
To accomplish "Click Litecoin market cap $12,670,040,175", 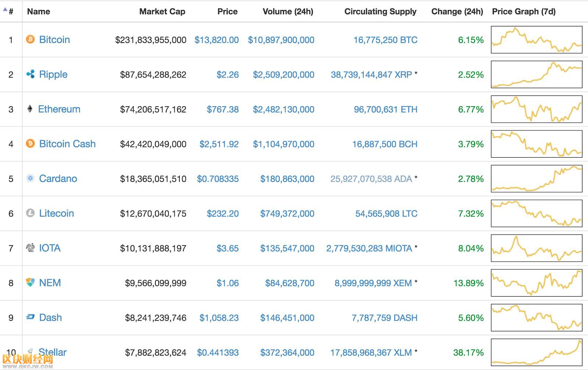I will pos(153,213).
